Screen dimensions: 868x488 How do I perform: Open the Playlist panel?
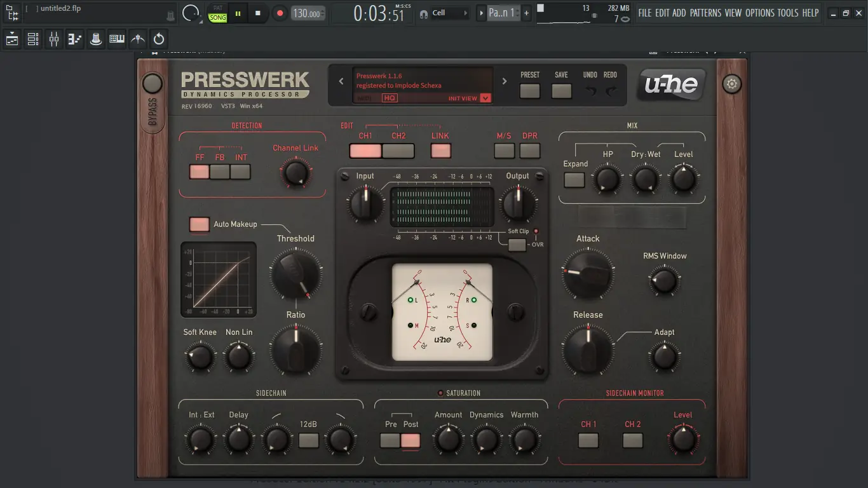[11, 39]
